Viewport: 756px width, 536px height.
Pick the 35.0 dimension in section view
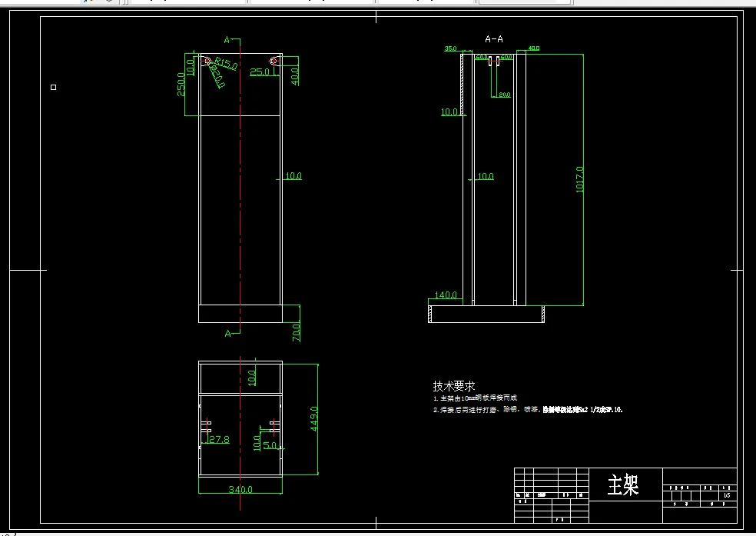click(450, 48)
